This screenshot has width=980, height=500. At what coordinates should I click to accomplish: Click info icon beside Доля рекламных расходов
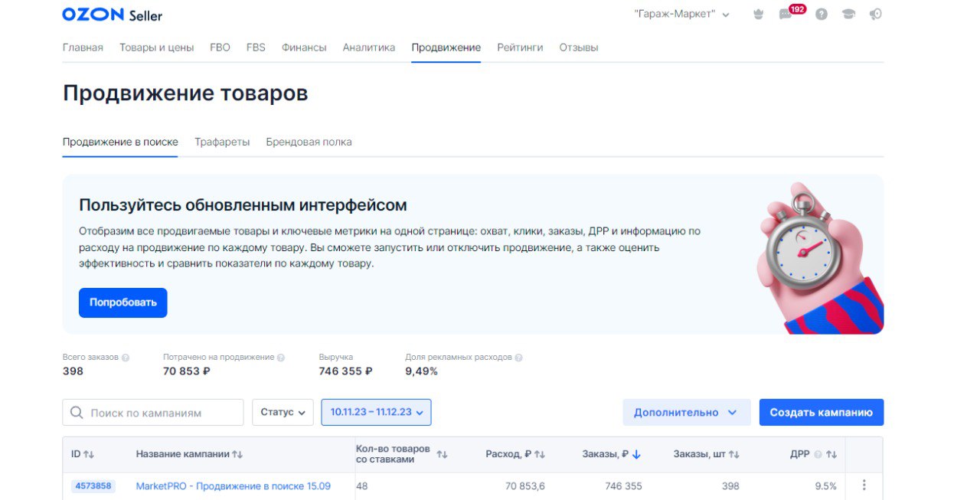pos(519,358)
